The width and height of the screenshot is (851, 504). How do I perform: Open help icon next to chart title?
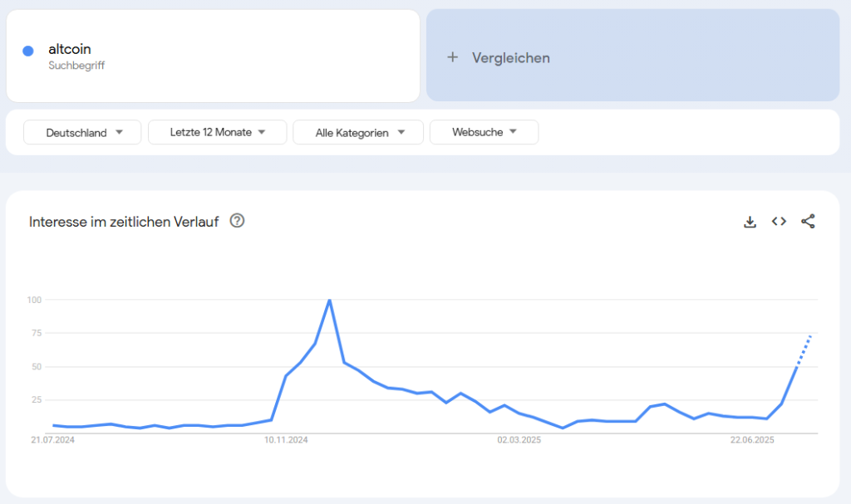[x=237, y=221]
